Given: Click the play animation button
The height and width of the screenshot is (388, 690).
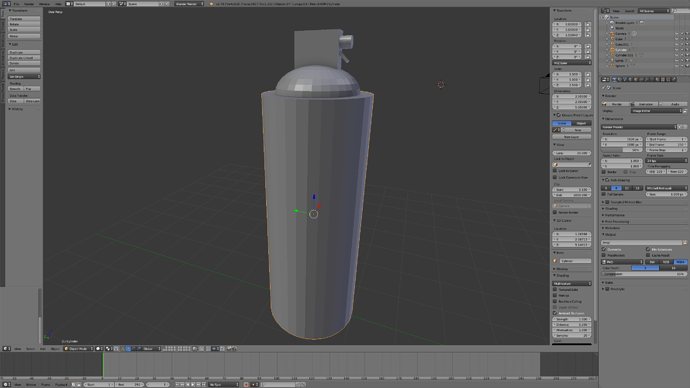Looking at the screenshot, I should pos(193,384).
